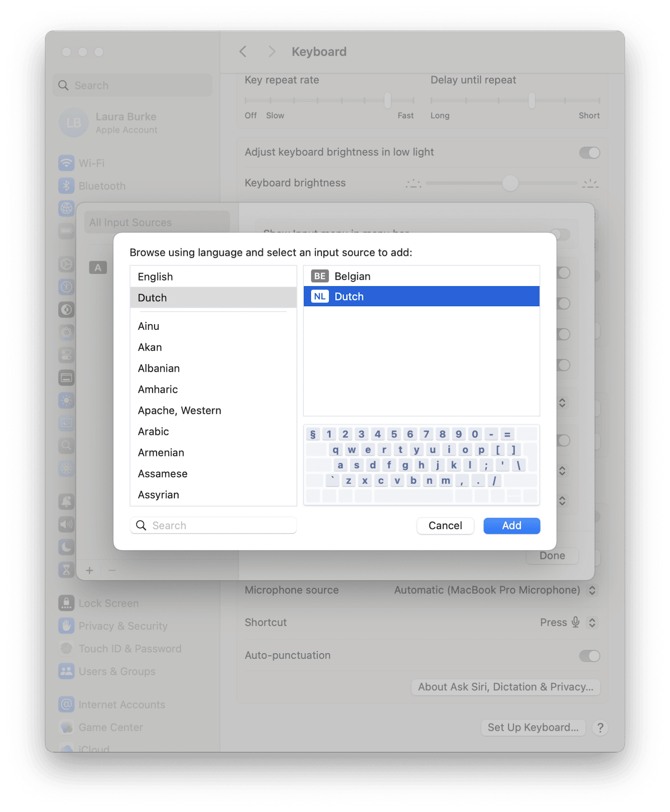Click the Notifications bell icon in sidebar
670x812 pixels.
pos(66,501)
